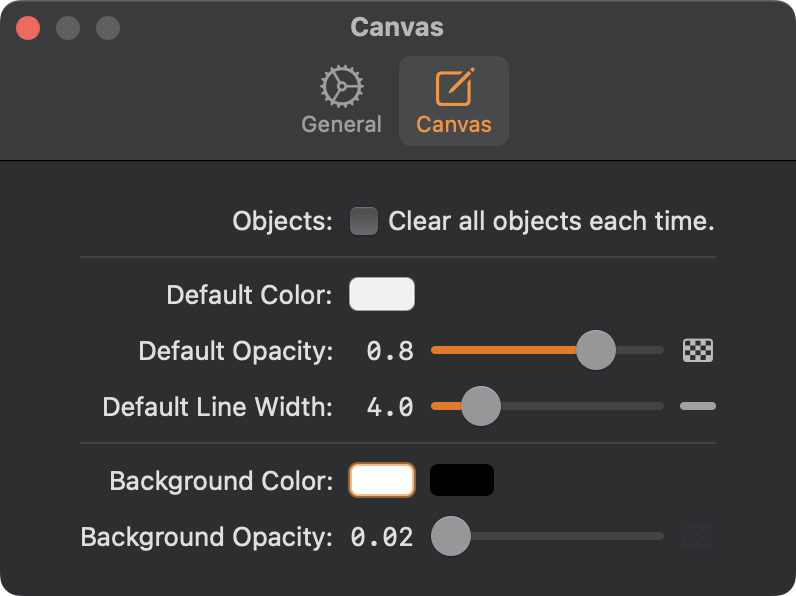Screen dimensions: 796x596
Task: Pick the white Background Color swatch
Action: click(x=381, y=480)
